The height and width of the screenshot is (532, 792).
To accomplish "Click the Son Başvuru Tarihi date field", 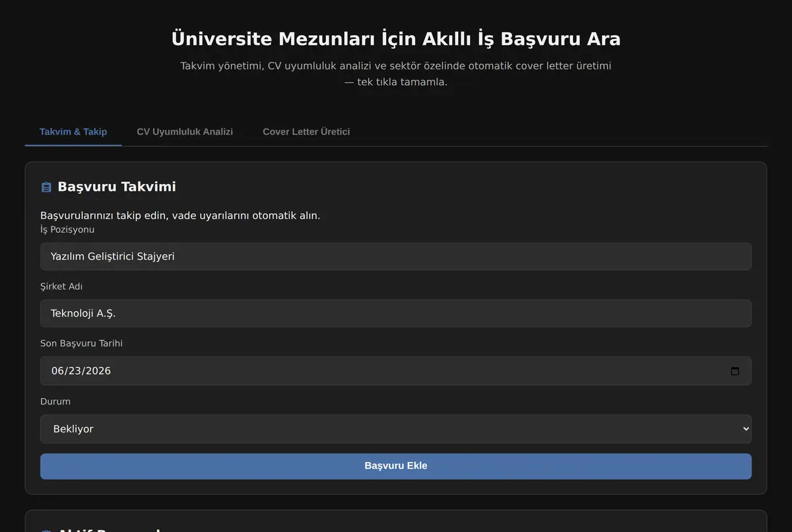I will point(396,371).
